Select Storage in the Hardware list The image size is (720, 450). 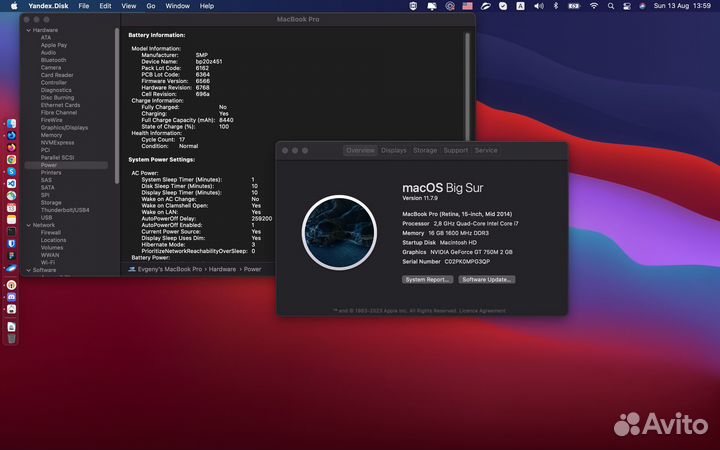click(x=51, y=203)
